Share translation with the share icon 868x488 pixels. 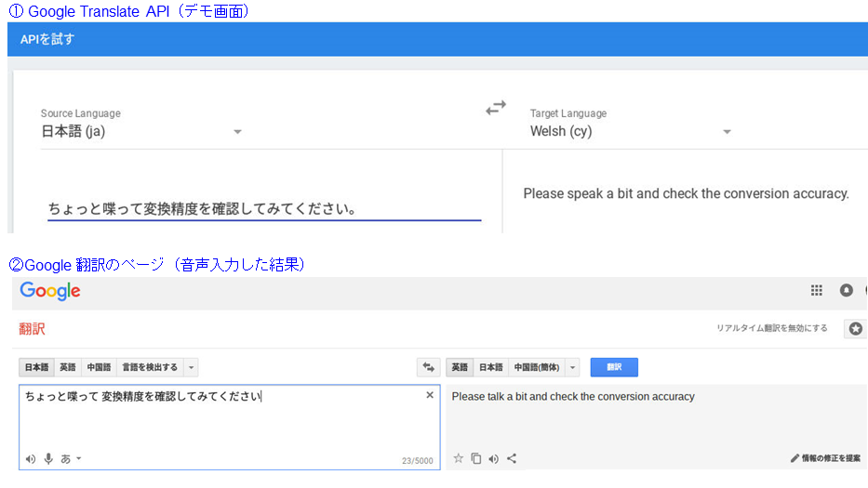coord(512,458)
